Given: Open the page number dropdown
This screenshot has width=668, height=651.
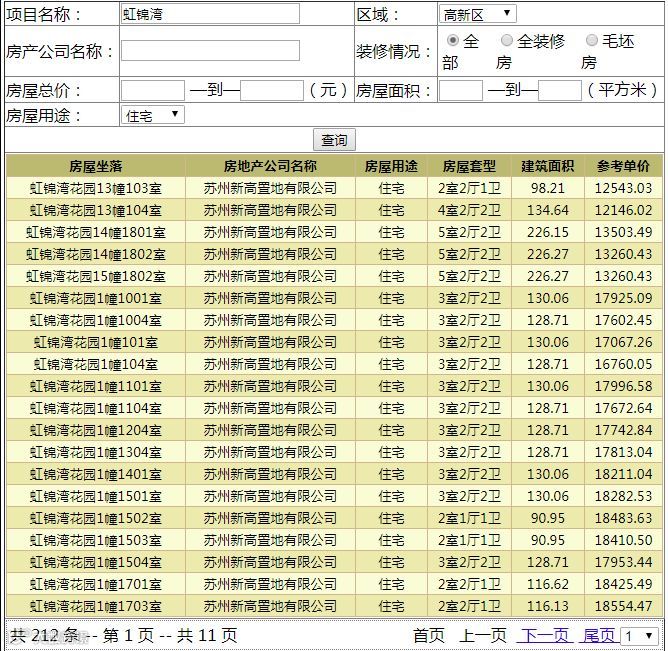Looking at the screenshot, I should tap(640, 636).
